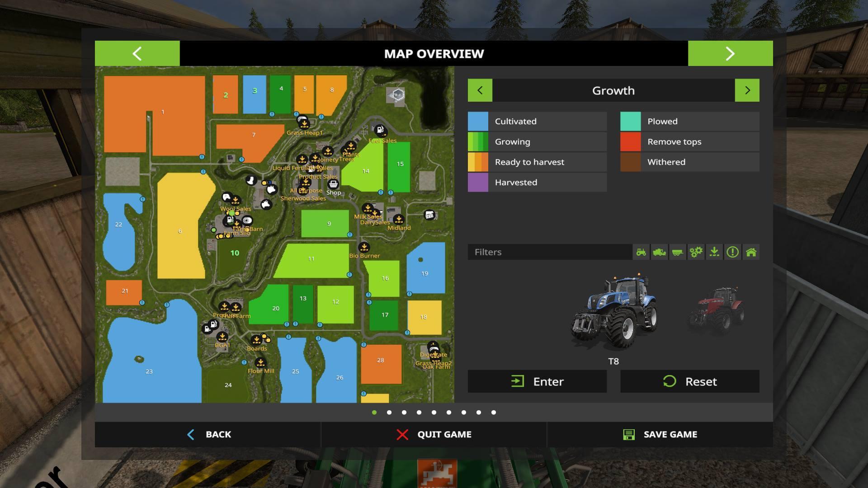Click the Flour Mill map marker
Viewport: 868px width, 488px height.
[260, 363]
